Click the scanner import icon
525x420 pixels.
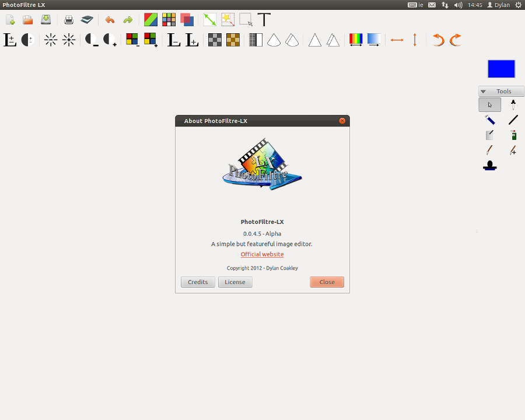(x=86, y=20)
